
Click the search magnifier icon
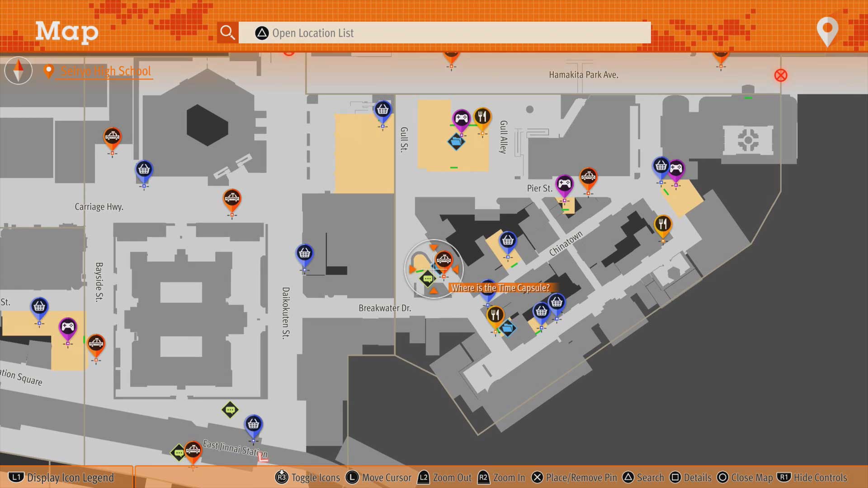click(x=227, y=33)
